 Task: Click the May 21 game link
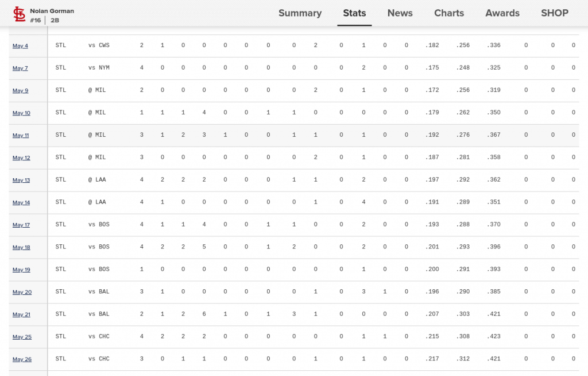click(21, 314)
